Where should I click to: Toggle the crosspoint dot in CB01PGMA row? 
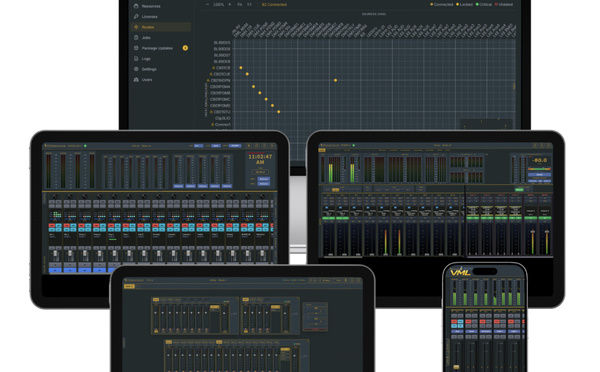tap(253, 86)
